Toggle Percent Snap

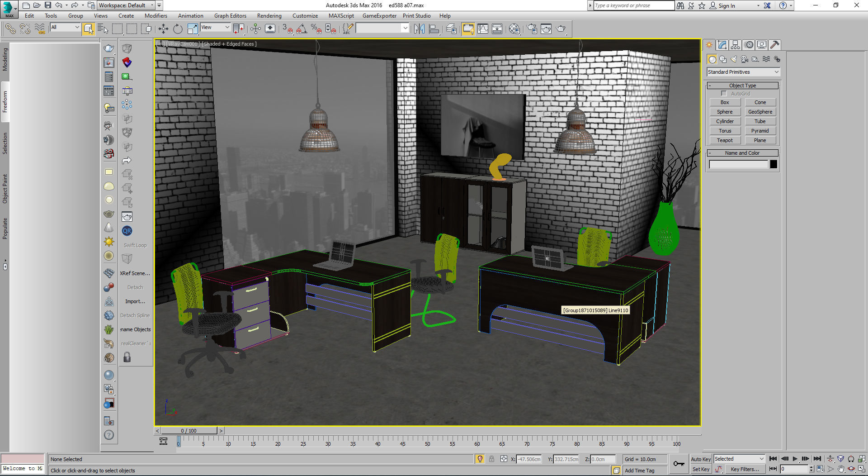(316, 29)
